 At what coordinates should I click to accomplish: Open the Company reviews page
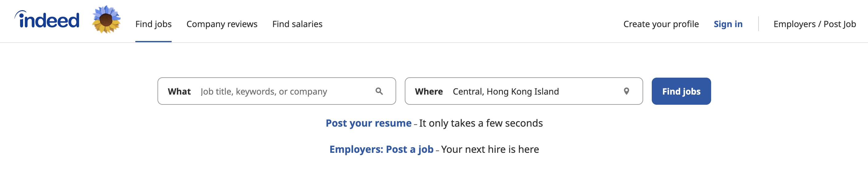point(222,24)
